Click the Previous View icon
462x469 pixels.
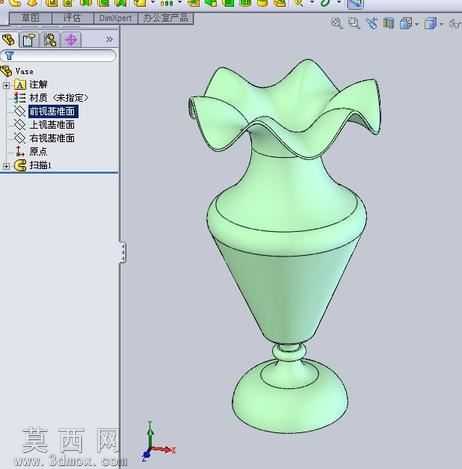pos(372,23)
